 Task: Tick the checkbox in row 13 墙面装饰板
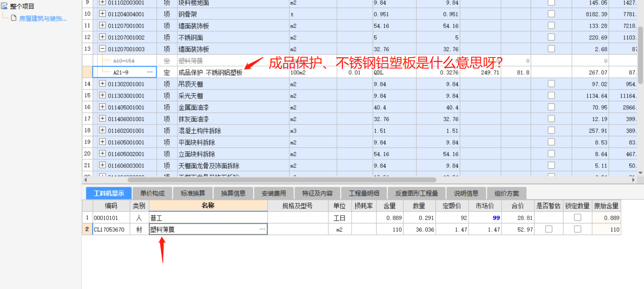tap(551, 49)
